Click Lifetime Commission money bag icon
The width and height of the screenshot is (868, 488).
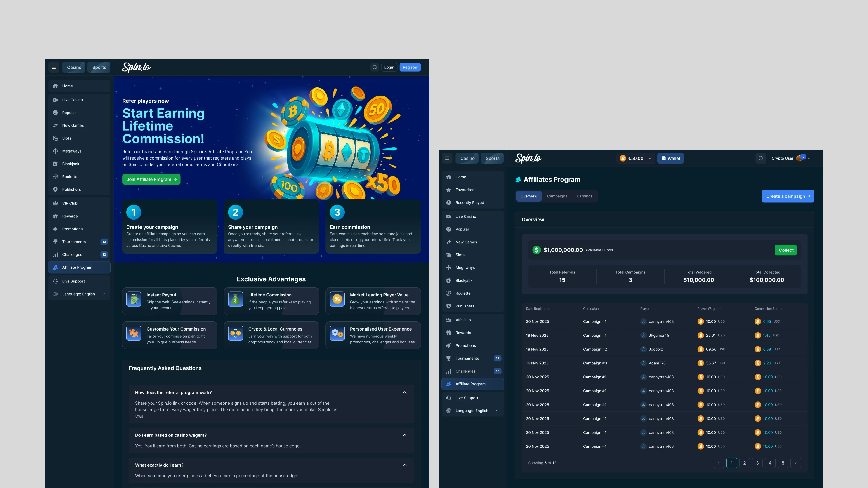pos(236,299)
